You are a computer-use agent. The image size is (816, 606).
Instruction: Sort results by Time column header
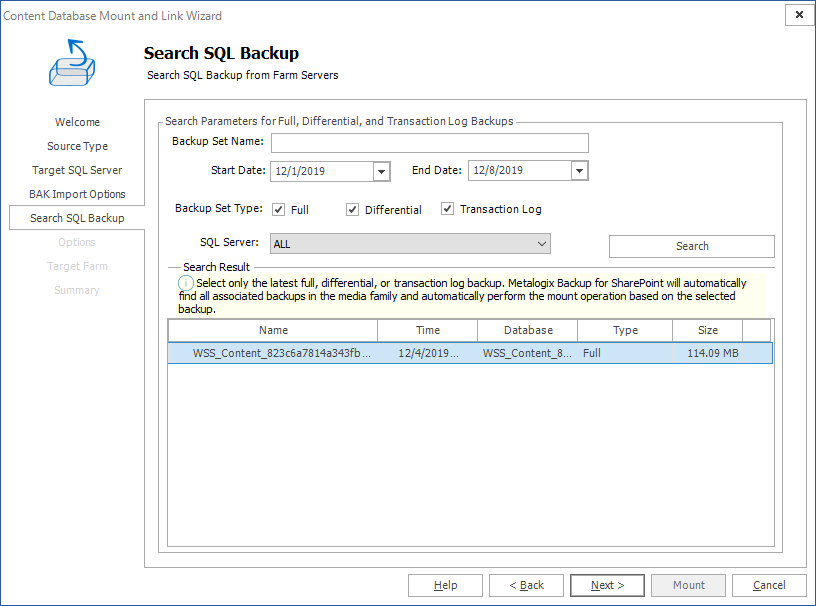(x=428, y=330)
